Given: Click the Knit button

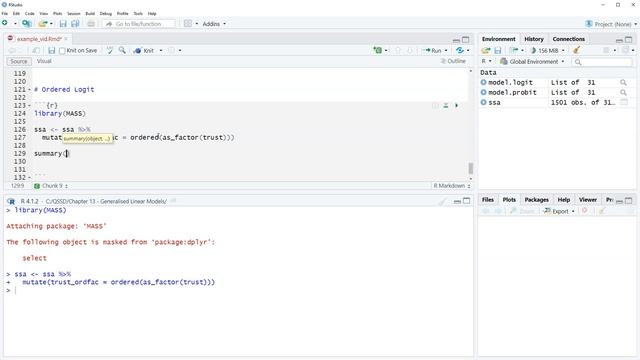Looking at the screenshot, I should coord(144,51).
